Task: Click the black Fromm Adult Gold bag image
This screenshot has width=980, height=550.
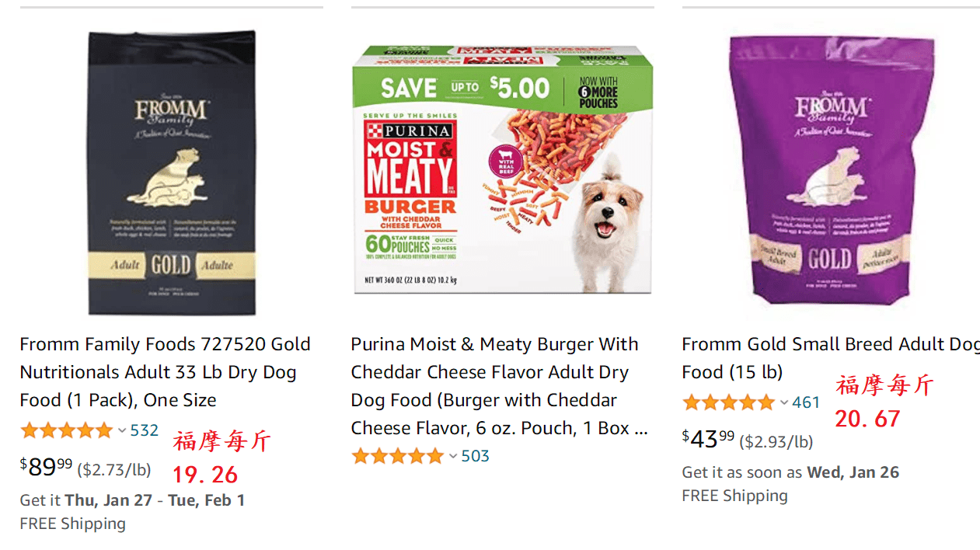Action: point(172,172)
